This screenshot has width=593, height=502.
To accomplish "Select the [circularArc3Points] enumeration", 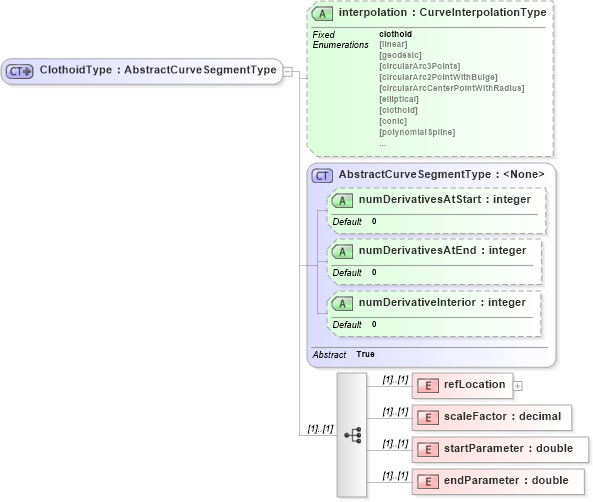I will tap(419, 66).
